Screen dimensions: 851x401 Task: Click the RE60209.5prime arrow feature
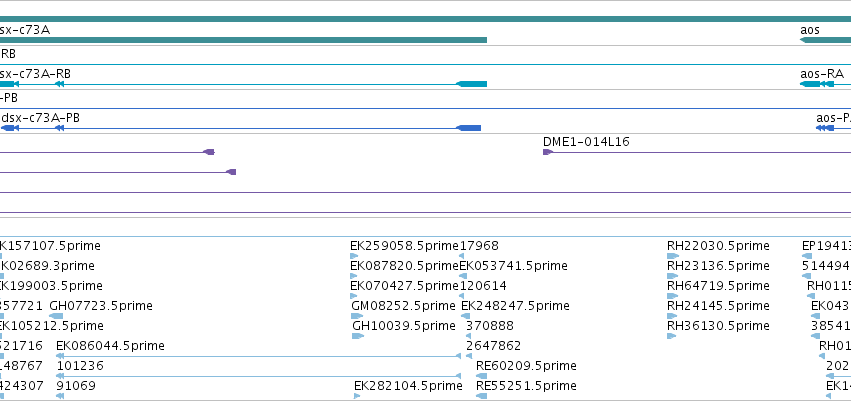click(481, 376)
